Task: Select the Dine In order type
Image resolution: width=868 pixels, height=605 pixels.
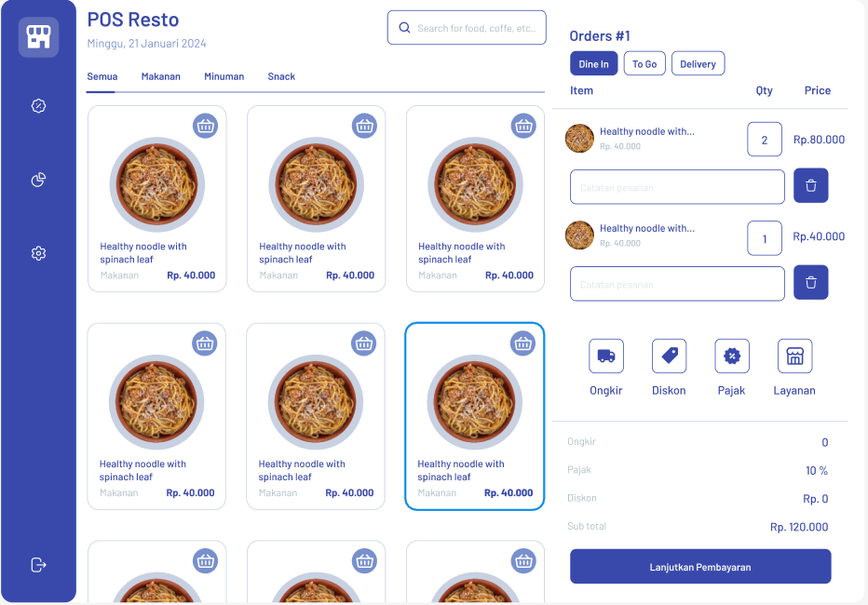Action: (593, 64)
